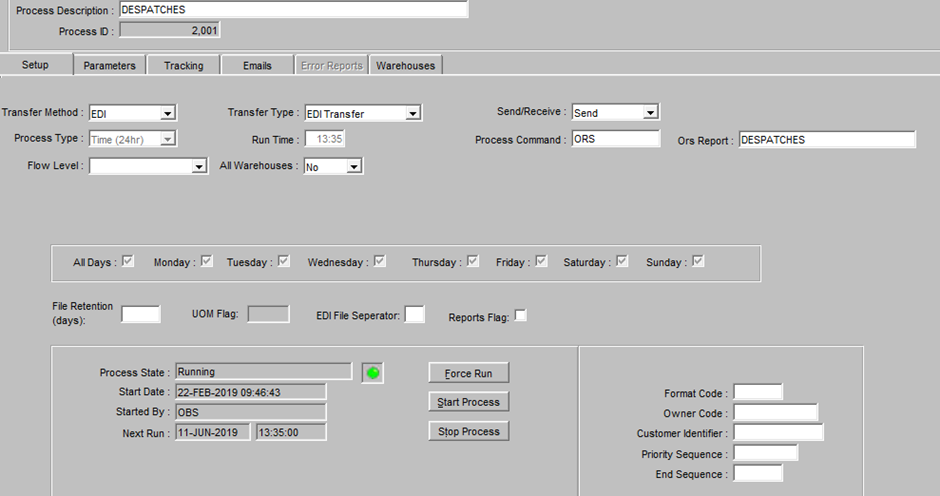
Task: Open the Tracking tab
Action: click(x=183, y=65)
